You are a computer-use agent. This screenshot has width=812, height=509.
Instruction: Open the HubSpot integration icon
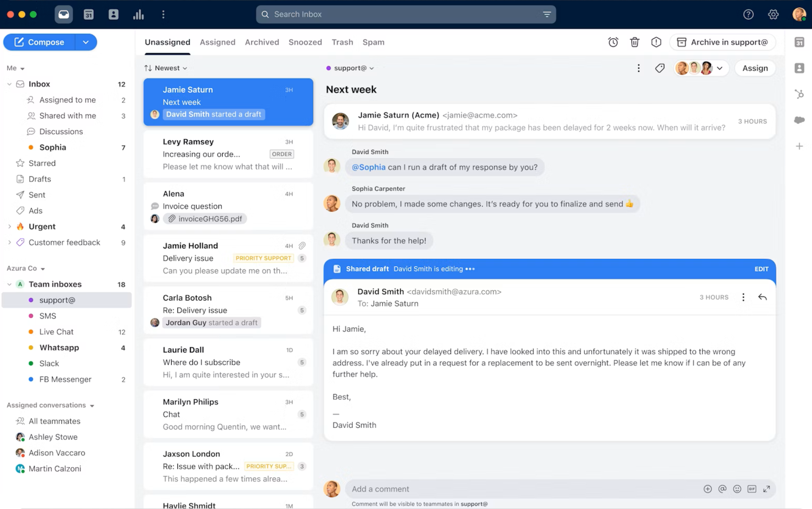799,94
